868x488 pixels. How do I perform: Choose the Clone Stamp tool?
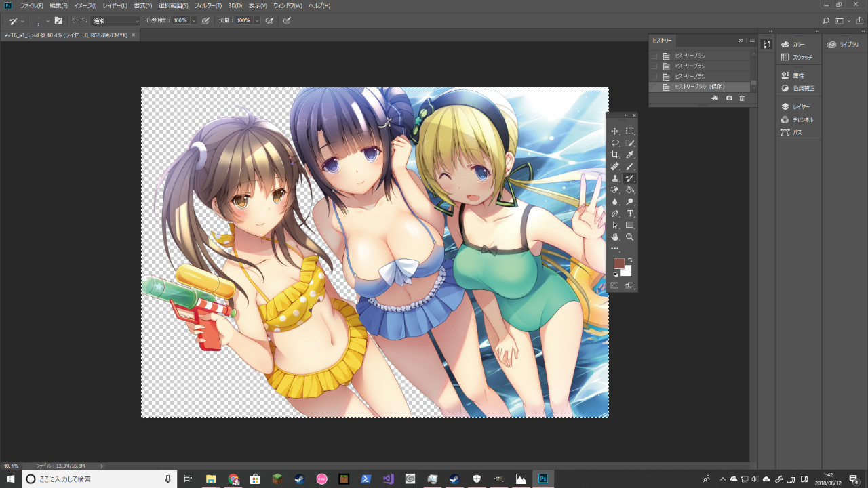pos(615,178)
